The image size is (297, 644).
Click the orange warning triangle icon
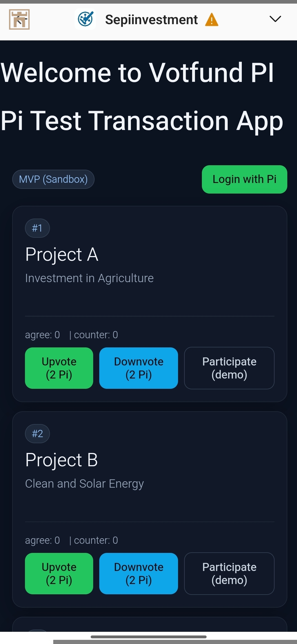pyautogui.click(x=212, y=20)
